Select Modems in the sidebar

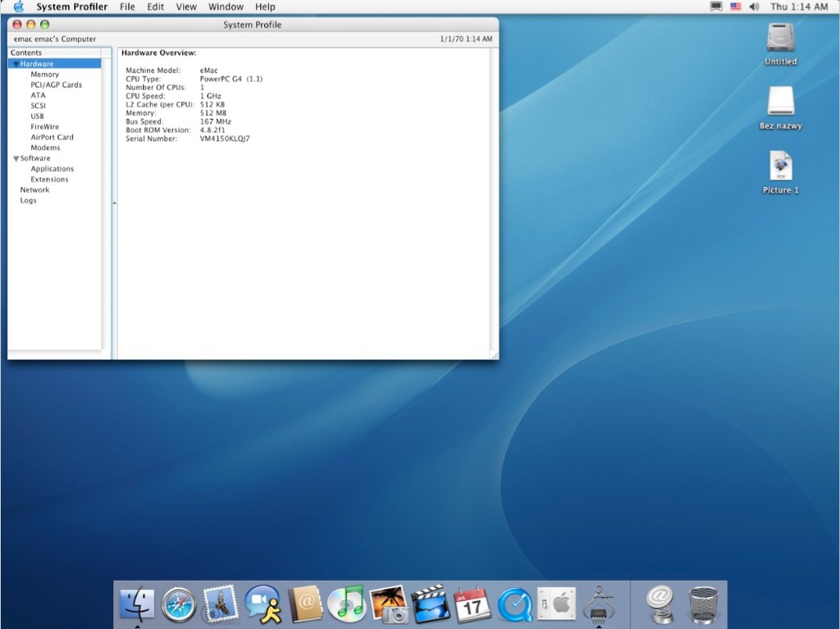tap(46, 148)
